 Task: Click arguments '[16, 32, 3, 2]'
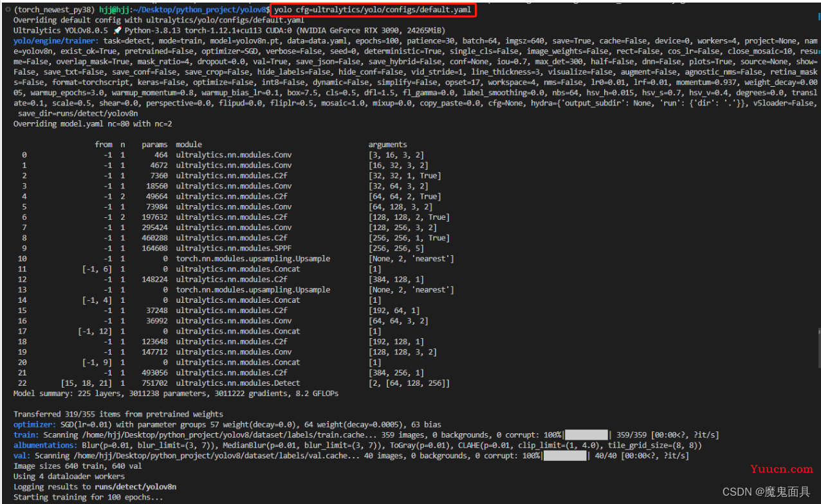tap(398, 165)
